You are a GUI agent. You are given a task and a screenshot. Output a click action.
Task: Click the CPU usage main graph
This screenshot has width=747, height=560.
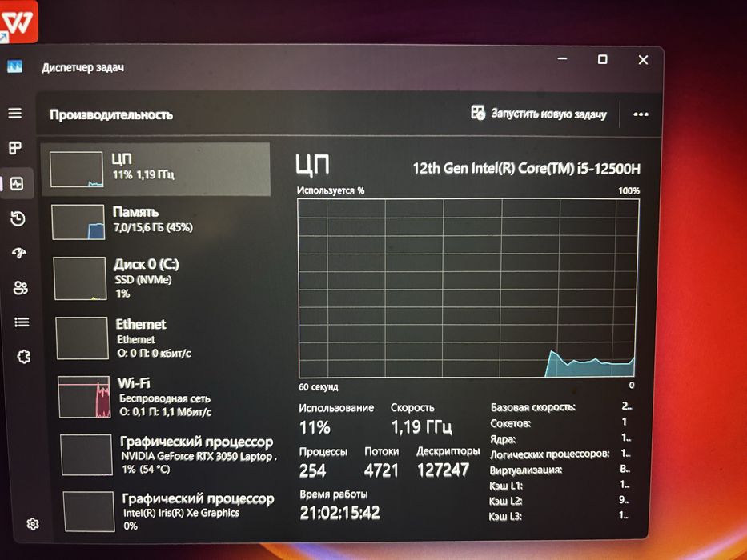coord(468,288)
